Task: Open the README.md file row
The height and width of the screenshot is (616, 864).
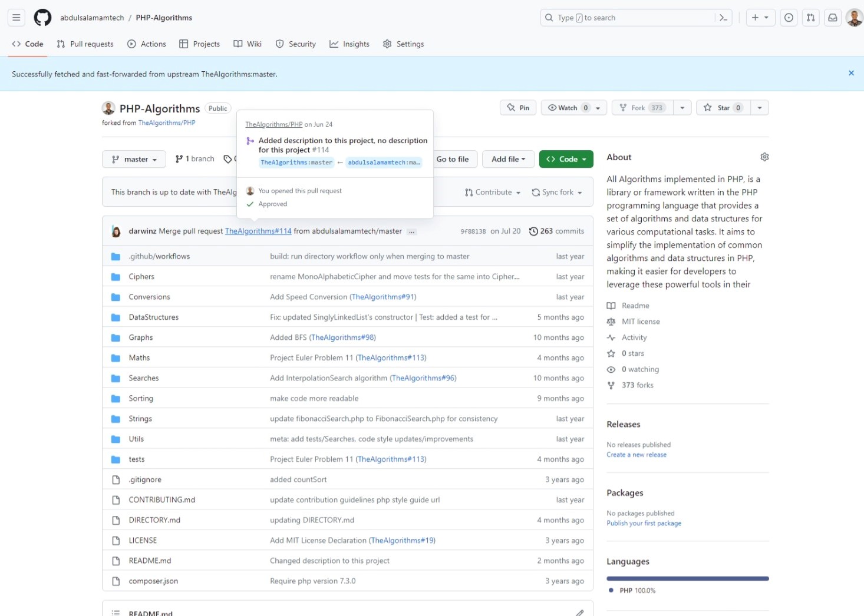Action: coord(348,561)
